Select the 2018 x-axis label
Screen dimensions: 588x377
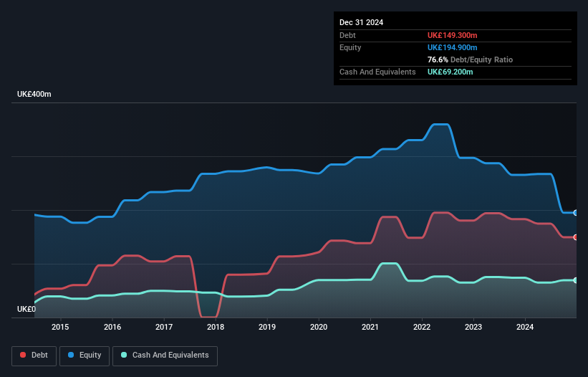click(x=216, y=327)
